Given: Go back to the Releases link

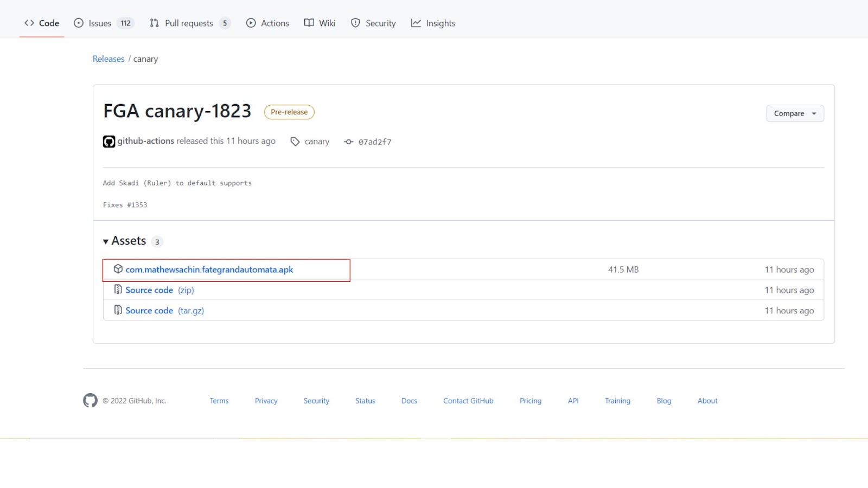Looking at the screenshot, I should pos(108,59).
